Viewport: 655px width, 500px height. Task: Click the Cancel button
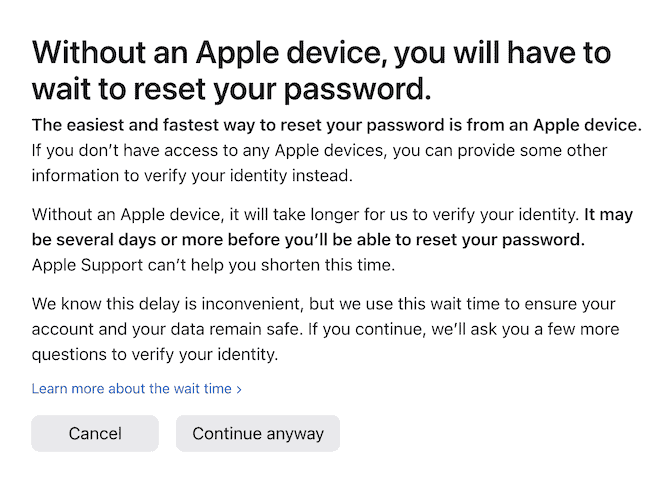(95, 433)
